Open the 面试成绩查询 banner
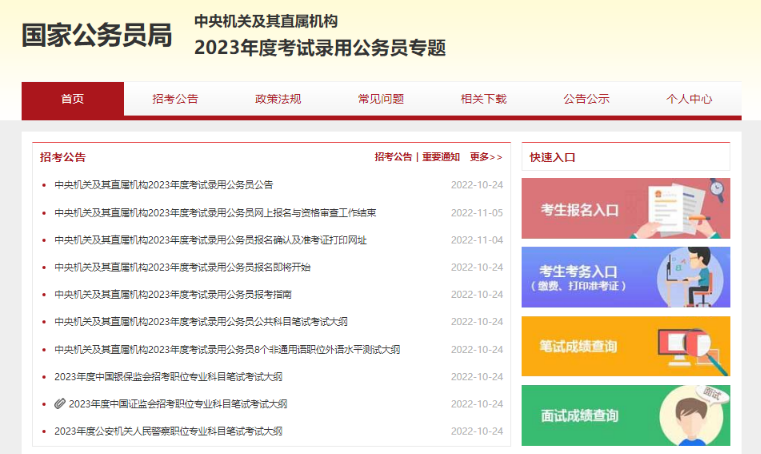 click(625, 414)
